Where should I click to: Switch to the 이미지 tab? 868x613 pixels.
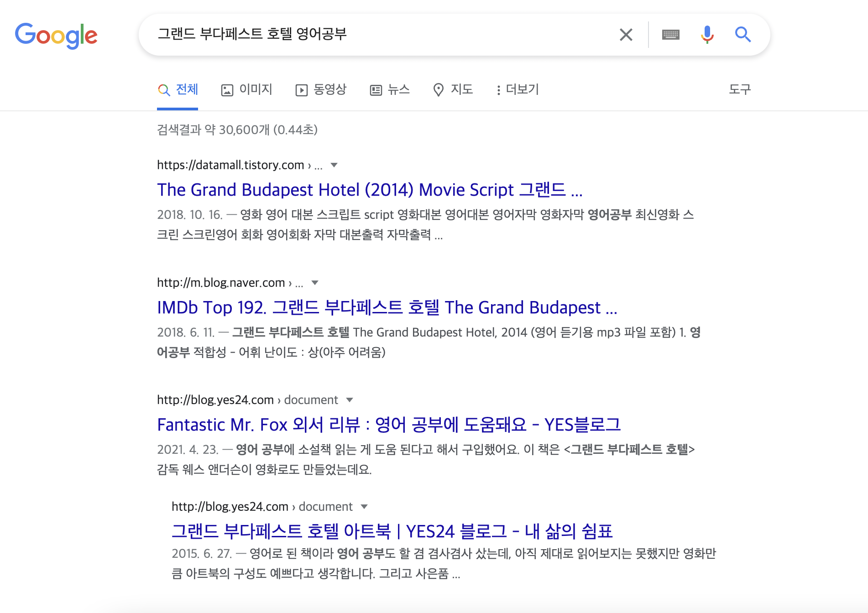[246, 89]
